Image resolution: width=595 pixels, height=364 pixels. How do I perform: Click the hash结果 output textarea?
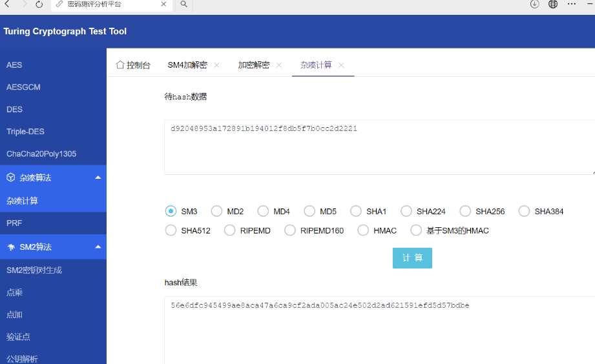(x=379, y=330)
